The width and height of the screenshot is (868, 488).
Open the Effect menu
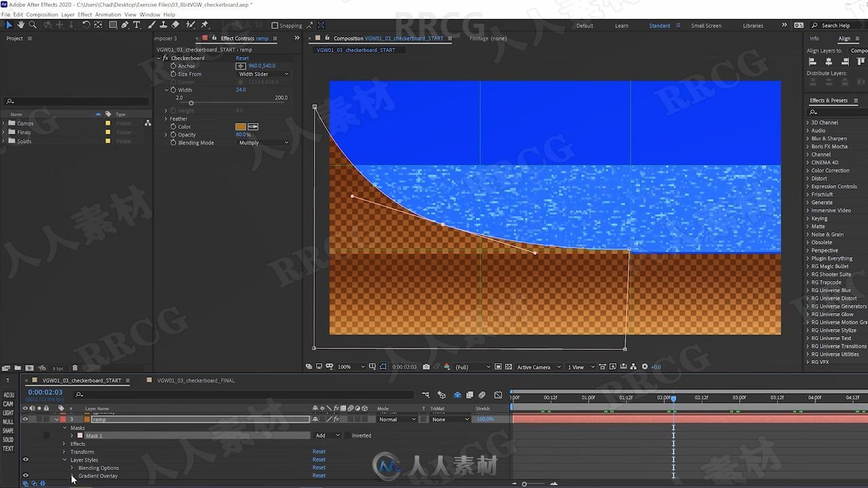click(85, 14)
